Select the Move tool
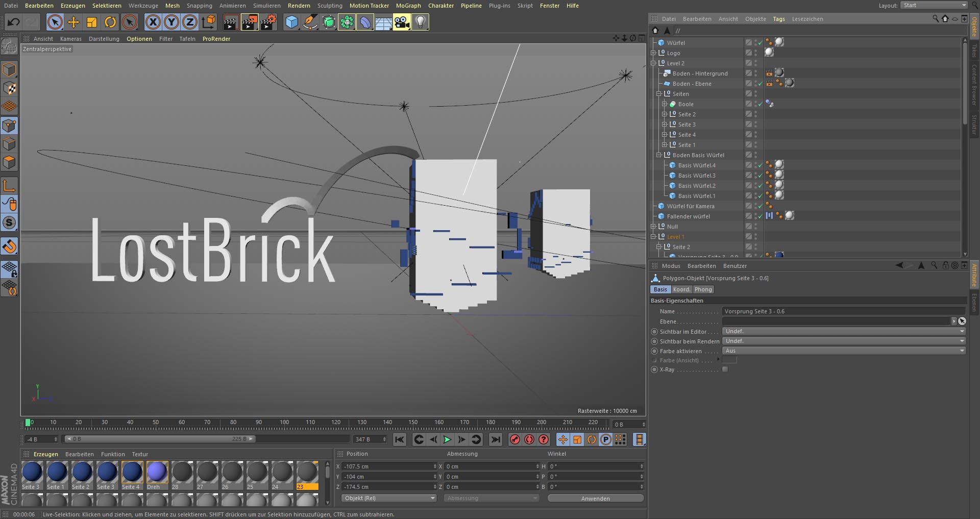Screen dimensions: 980x519 (x=73, y=22)
